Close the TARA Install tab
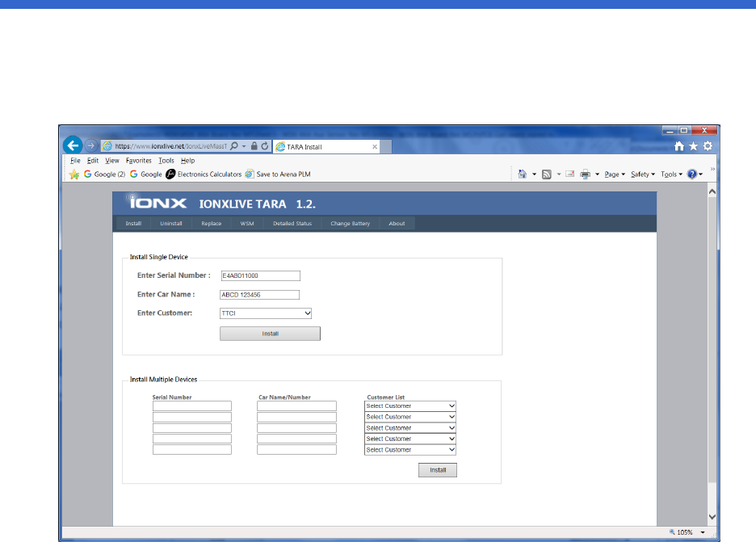756x542 pixels. click(x=375, y=146)
